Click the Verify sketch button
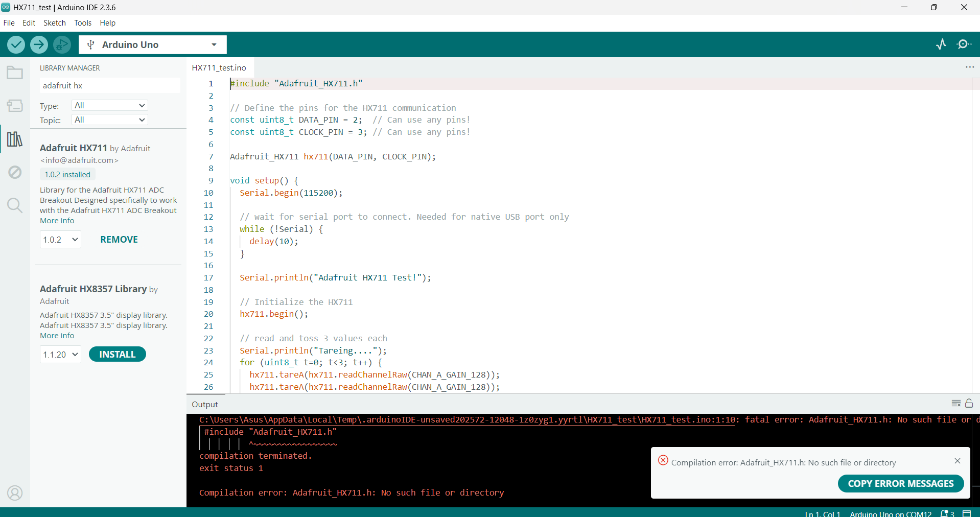Image resolution: width=980 pixels, height=517 pixels. [x=16, y=44]
